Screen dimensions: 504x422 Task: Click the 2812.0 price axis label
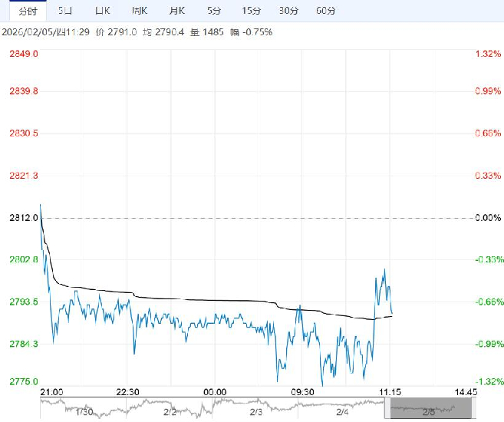pyautogui.click(x=24, y=218)
